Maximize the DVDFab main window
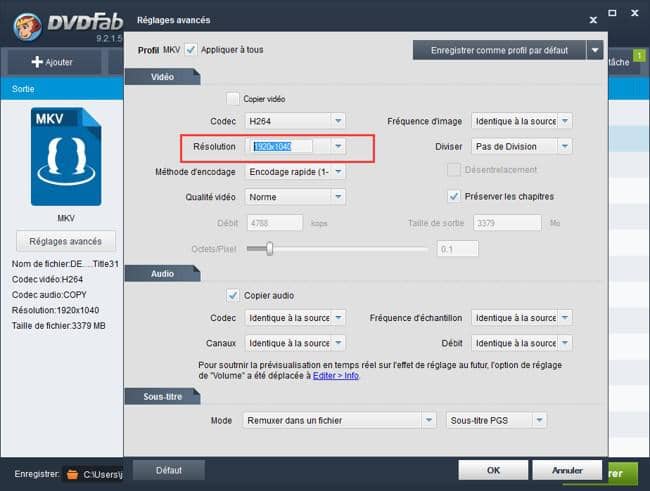This screenshot has height=491, width=650. click(612, 13)
